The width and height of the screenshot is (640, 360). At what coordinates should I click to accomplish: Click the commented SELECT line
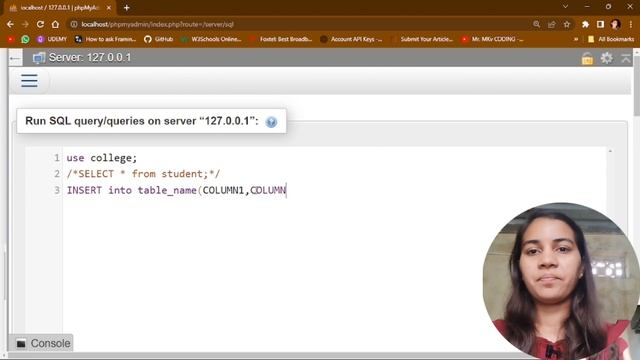[143, 174]
